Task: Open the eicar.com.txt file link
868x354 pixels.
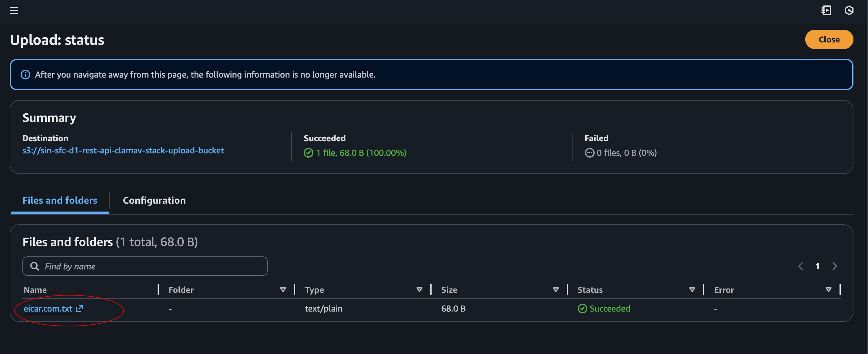Action: click(48, 309)
